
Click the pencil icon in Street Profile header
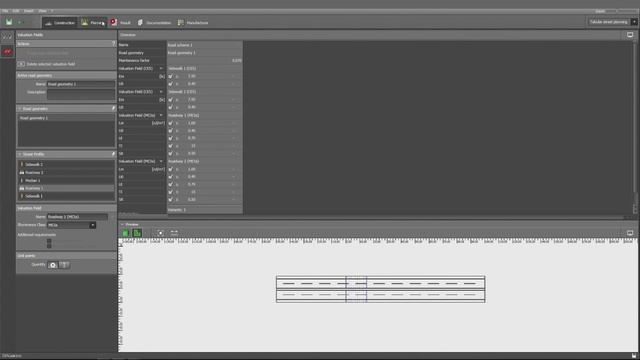[113, 154]
